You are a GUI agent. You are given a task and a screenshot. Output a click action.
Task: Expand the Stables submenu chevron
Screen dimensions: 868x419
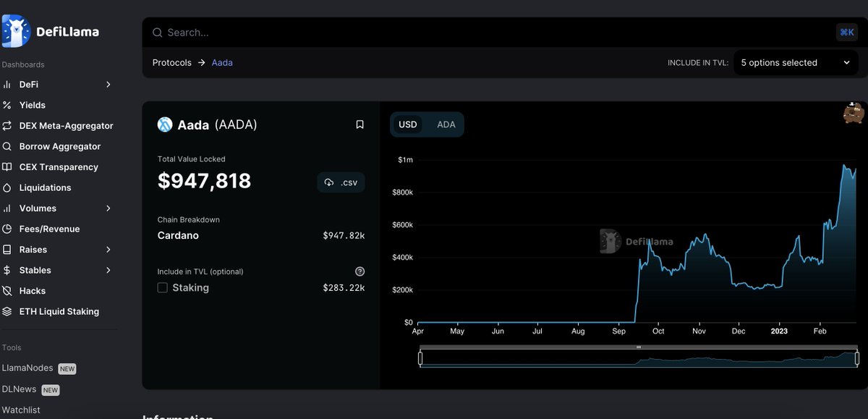109,270
